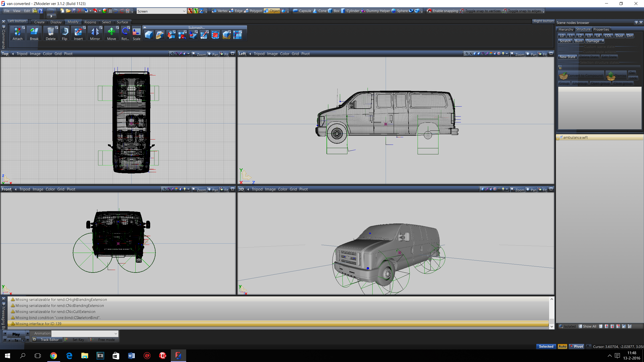Image resolution: width=644 pixels, height=362 pixels.
Task: Uncheck the ambulance.wft visibility checkbox
Action: tap(561, 137)
